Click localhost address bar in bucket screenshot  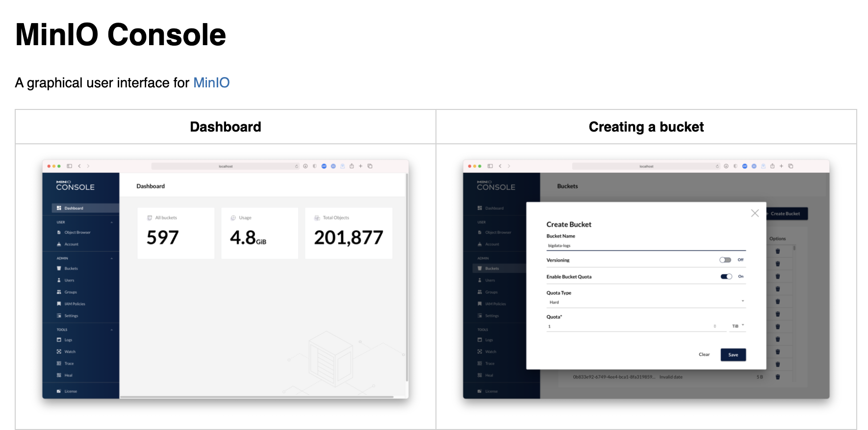tap(646, 166)
